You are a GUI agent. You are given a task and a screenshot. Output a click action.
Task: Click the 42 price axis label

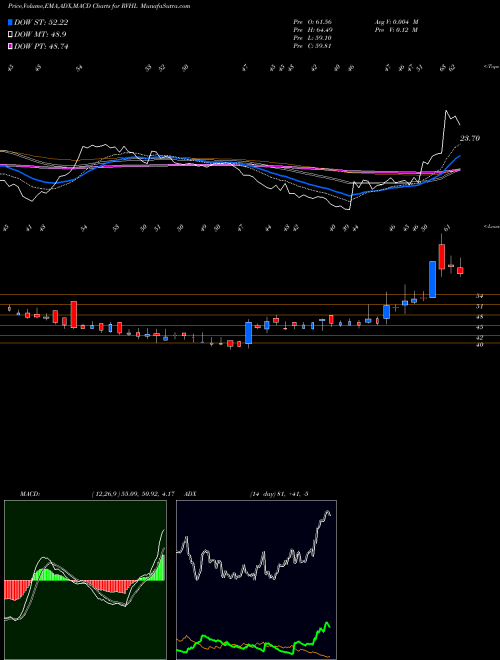click(x=479, y=338)
